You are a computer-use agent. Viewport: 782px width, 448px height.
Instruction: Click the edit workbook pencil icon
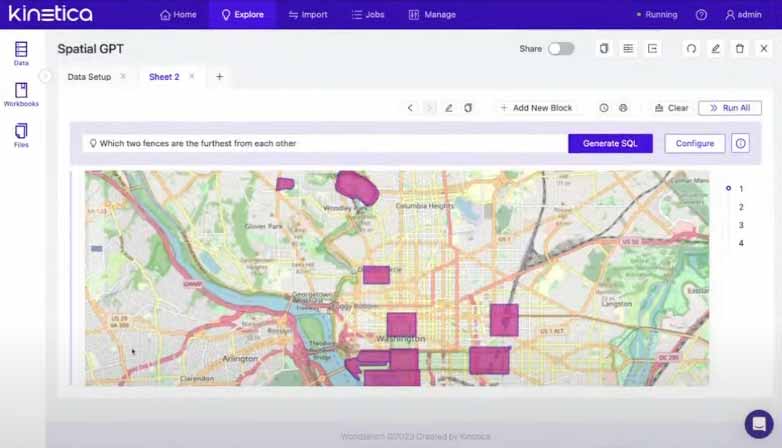coord(715,49)
